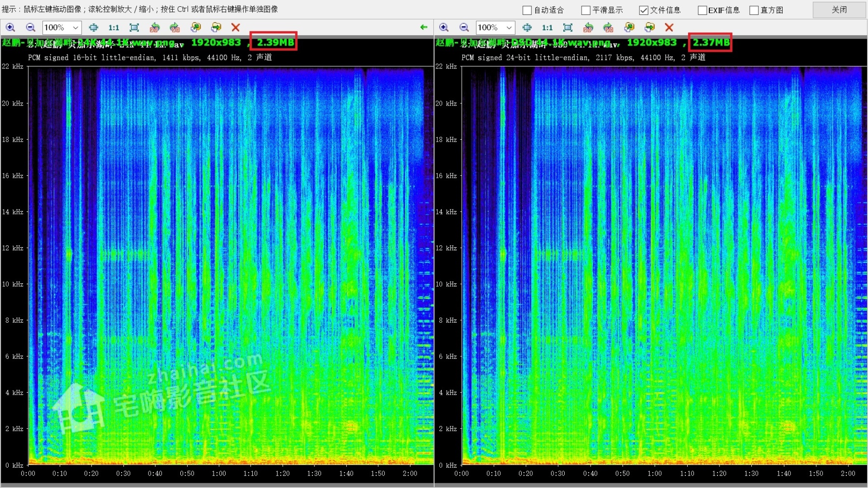Set the right pane to 1:1 actual size
868x488 pixels.
(547, 27)
